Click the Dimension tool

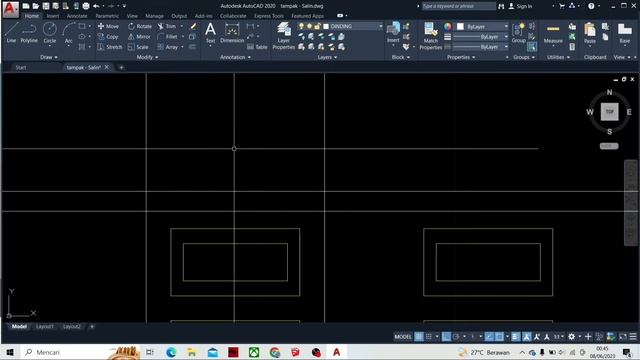click(232, 33)
